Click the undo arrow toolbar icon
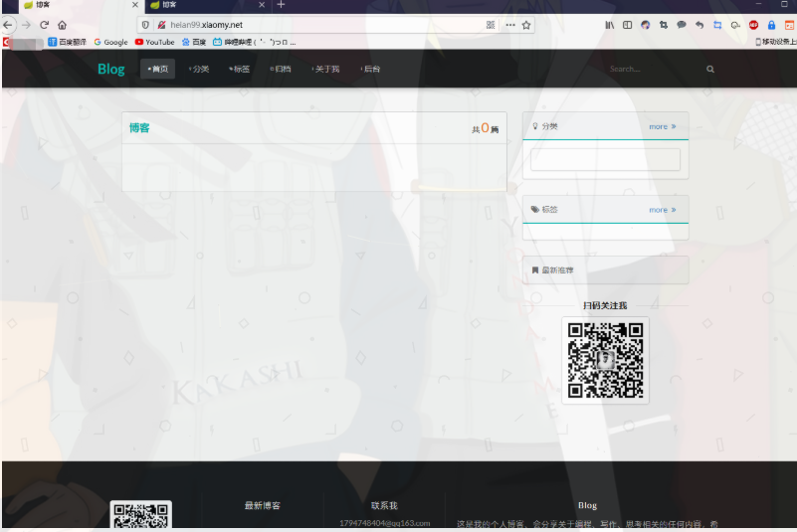 [x=699, y=25]
